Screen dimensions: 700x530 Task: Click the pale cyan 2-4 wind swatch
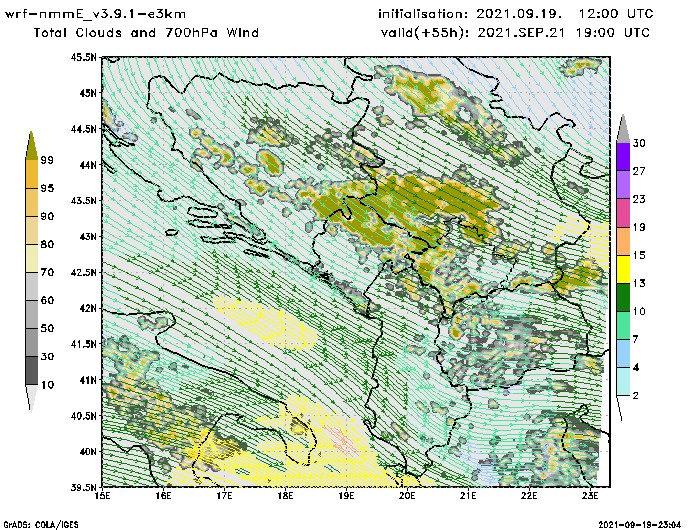coord(623,382)
